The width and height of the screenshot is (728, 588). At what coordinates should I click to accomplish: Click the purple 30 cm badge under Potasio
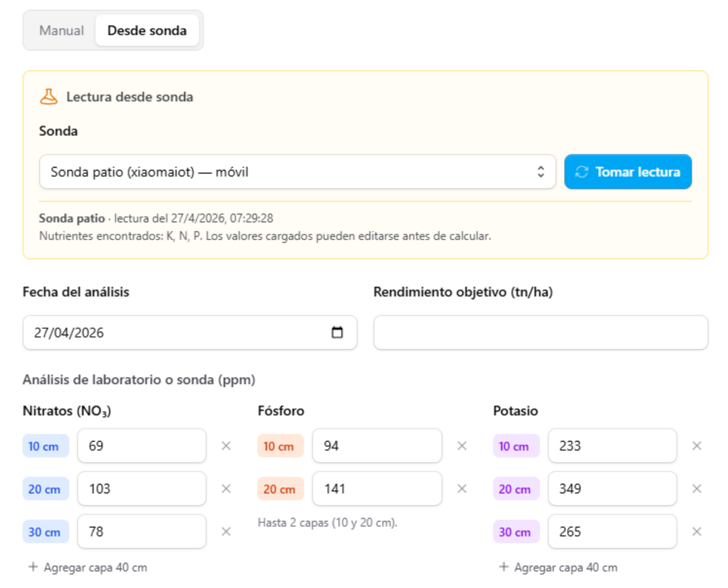tap(516, 532)
